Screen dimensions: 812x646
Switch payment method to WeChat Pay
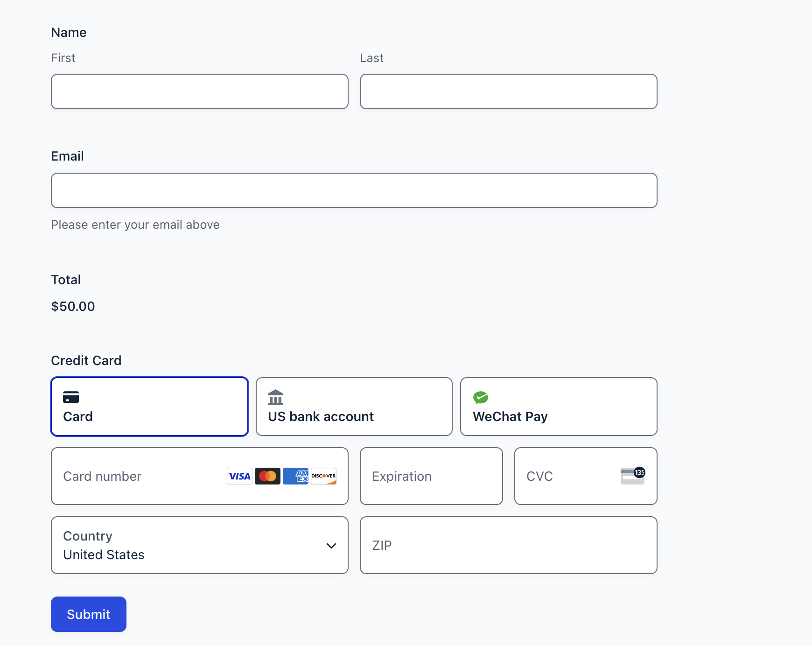558,406
